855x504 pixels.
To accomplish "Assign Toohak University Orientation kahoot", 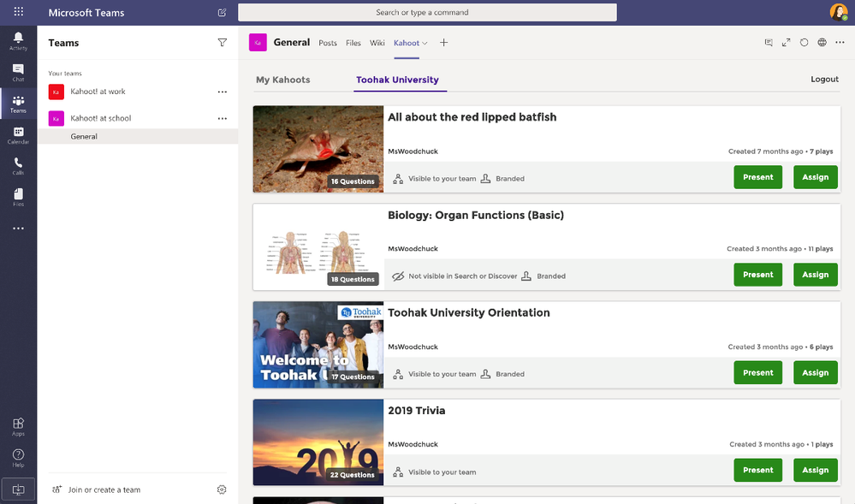I will 815,373.
